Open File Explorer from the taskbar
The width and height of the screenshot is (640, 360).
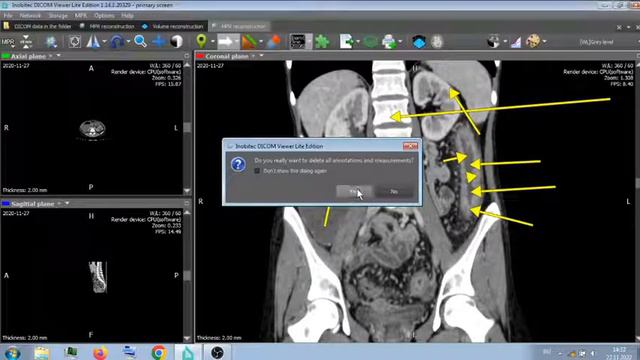click(x=42, y=352)
